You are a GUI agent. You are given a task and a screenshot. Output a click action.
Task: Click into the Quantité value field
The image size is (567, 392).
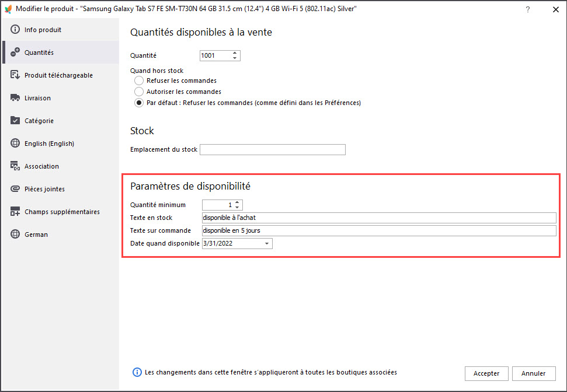(x=215, y=55)
